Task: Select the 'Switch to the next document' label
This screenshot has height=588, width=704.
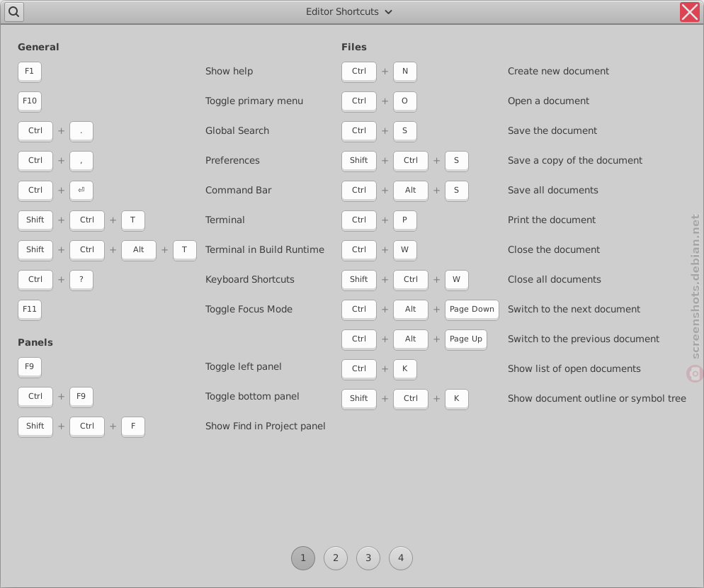Action: 574,309
